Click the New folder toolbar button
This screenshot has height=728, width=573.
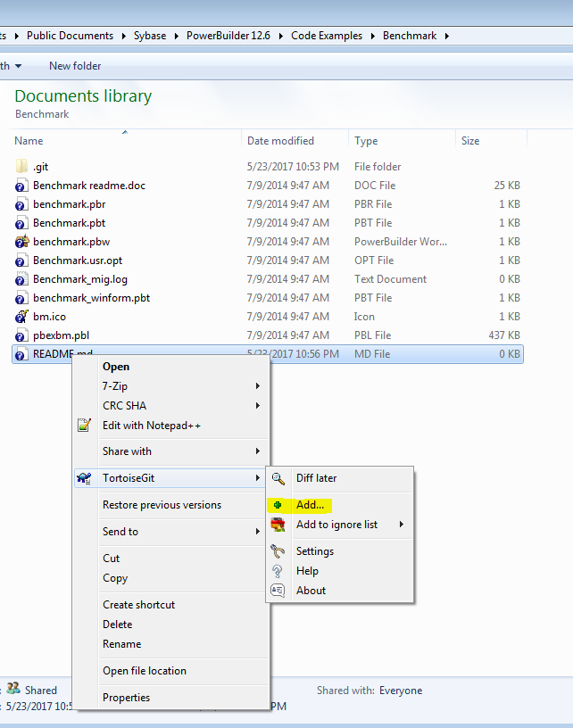click(x=75, y=66)
